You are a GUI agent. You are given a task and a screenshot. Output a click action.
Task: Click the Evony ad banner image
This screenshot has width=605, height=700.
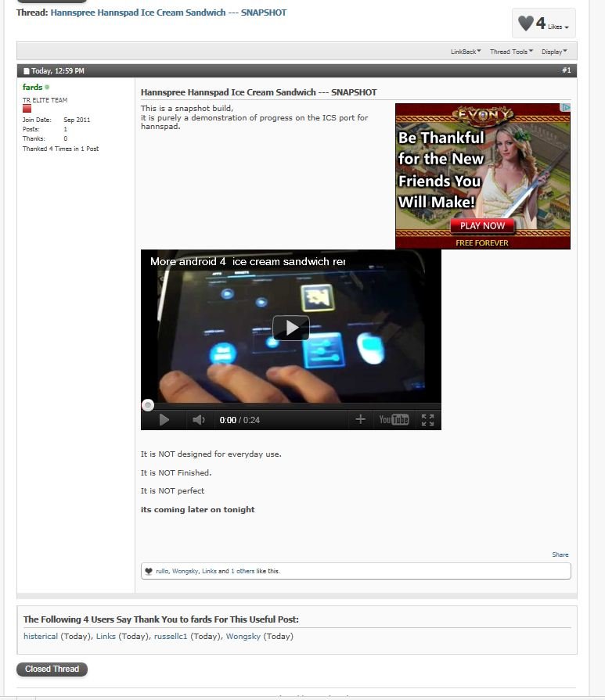[483, 176]
